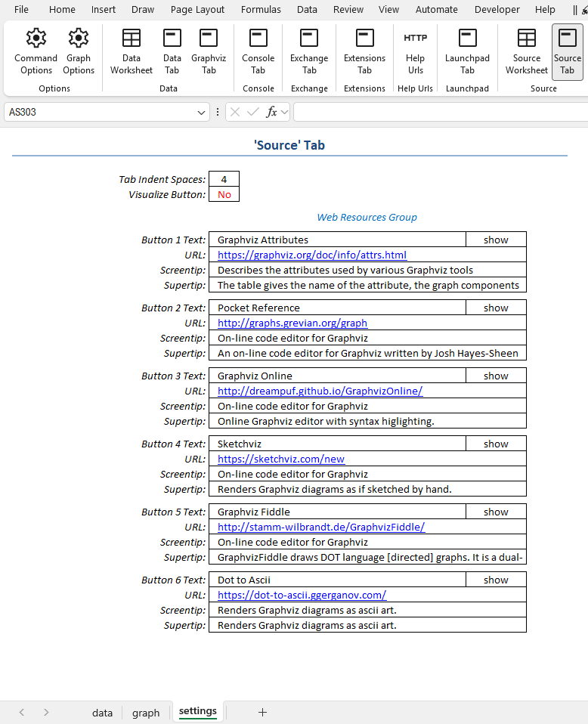Open Graph Options gear icon

pyautogui.click(x=79, y=38)
